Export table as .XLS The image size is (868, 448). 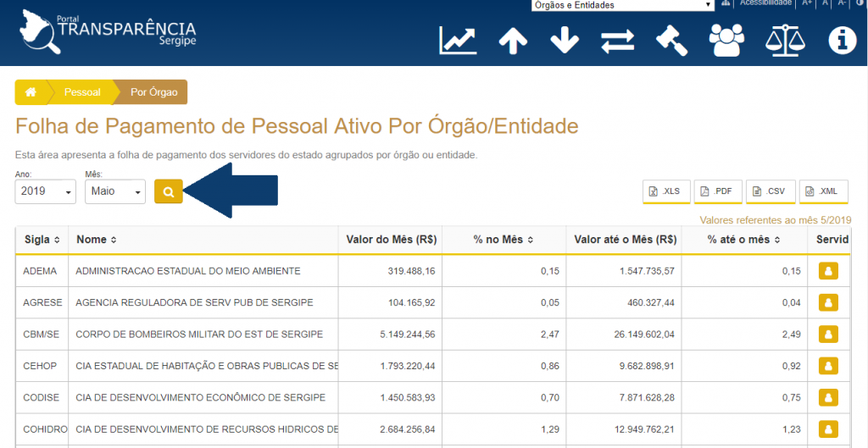click(x=666, y=191)
